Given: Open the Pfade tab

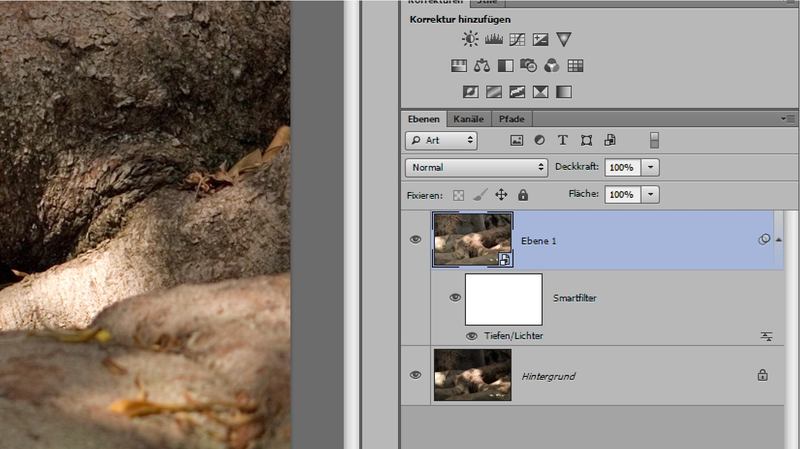Looking at the screenshot, I should tap(510, 118).
